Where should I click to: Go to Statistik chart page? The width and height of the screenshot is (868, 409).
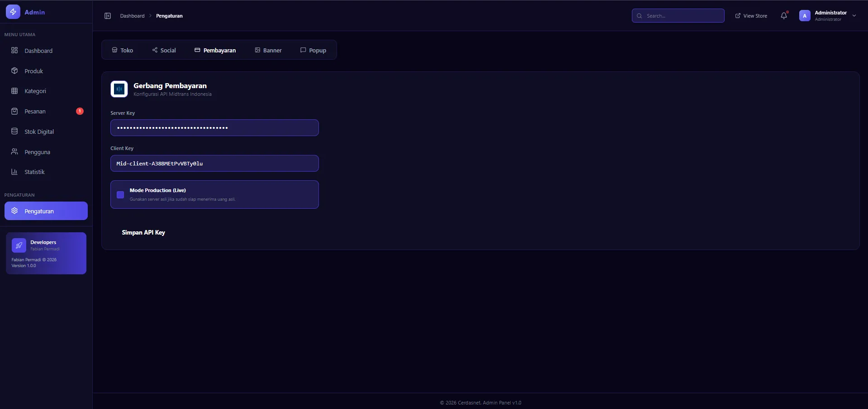34,172
